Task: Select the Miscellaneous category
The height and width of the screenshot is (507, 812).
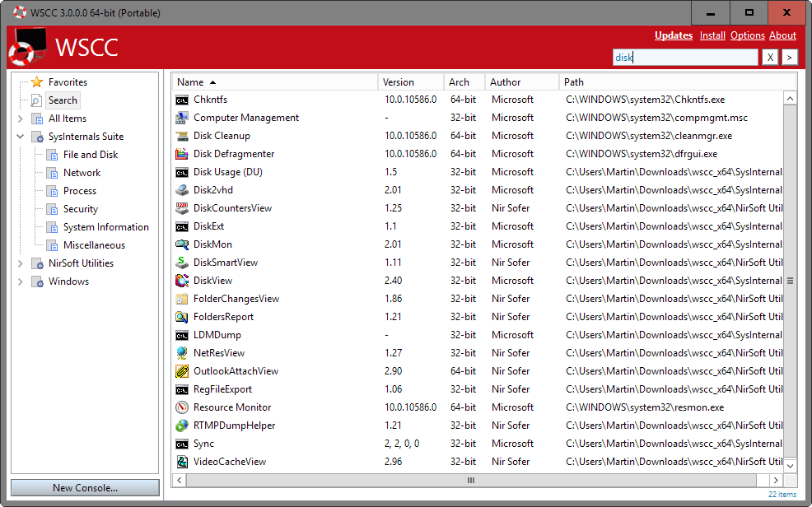Action: 94,245
